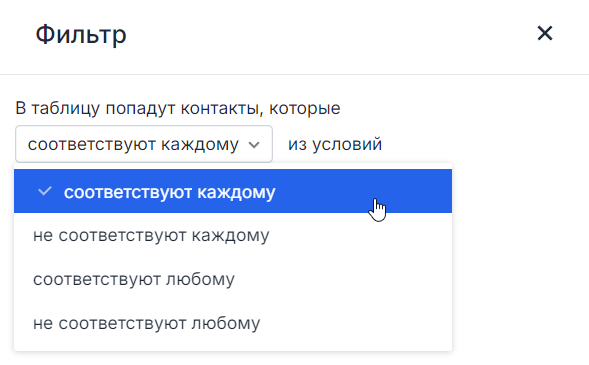
Task: Close the Фильтр dialog with the X
Action: [545, 33]
